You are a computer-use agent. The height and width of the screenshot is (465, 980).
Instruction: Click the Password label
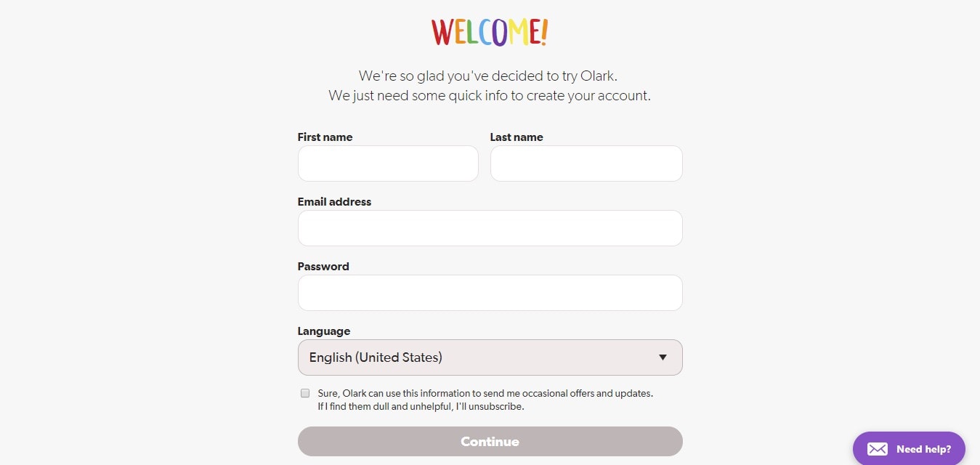point(323,266)
